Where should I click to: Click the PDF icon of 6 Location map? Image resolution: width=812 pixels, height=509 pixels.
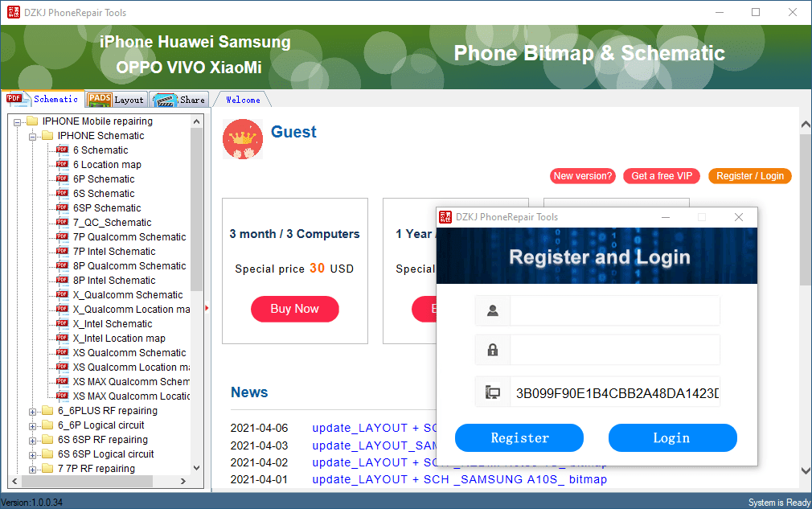point(62,164)
